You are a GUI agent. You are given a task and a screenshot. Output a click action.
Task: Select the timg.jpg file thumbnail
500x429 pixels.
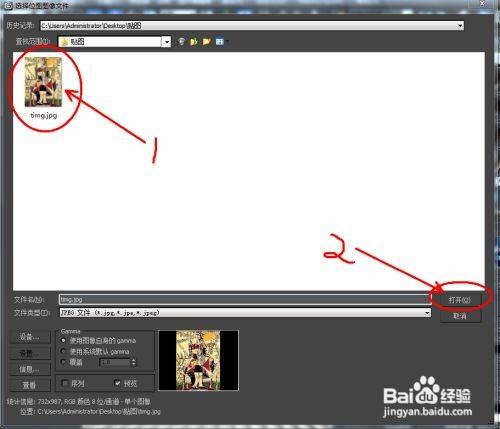tap(43, 82)
